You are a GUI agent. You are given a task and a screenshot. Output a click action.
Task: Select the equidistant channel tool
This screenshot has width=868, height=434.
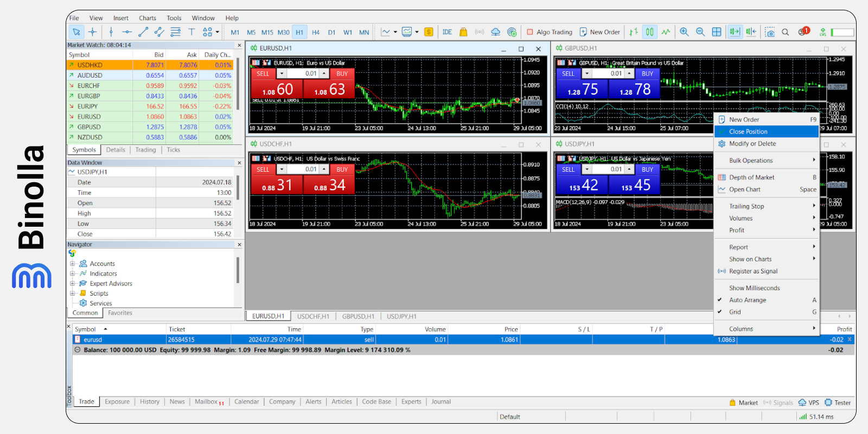tap(159, 32)
